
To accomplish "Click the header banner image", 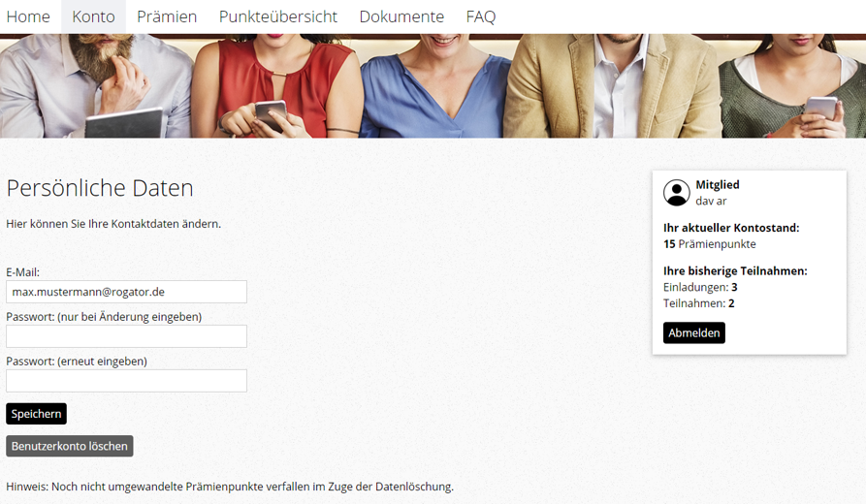I will (x=433, y=87).
